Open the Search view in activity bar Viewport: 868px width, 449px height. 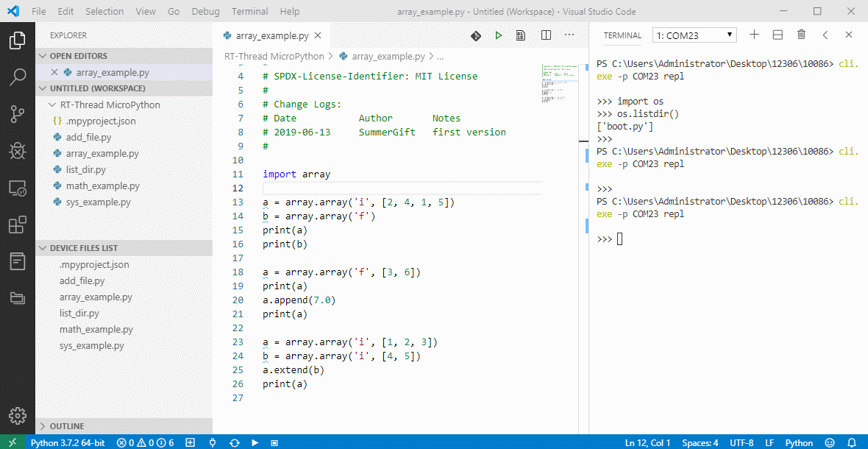(x=18, y=77)
